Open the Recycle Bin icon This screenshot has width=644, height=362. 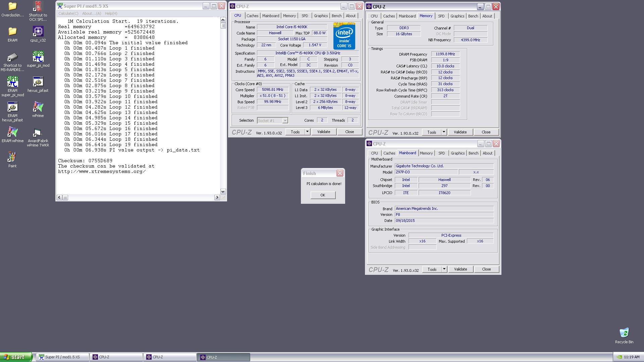click(x=624, y=336)
